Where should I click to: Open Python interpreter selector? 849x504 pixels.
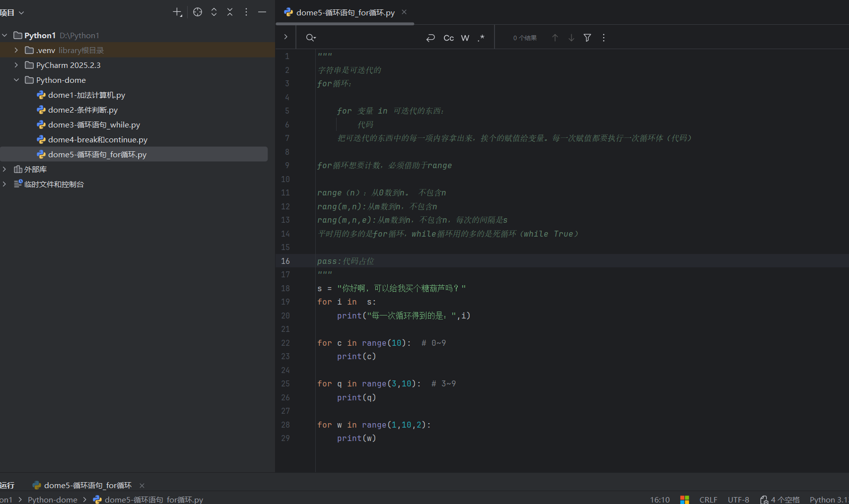click(829, 500)
